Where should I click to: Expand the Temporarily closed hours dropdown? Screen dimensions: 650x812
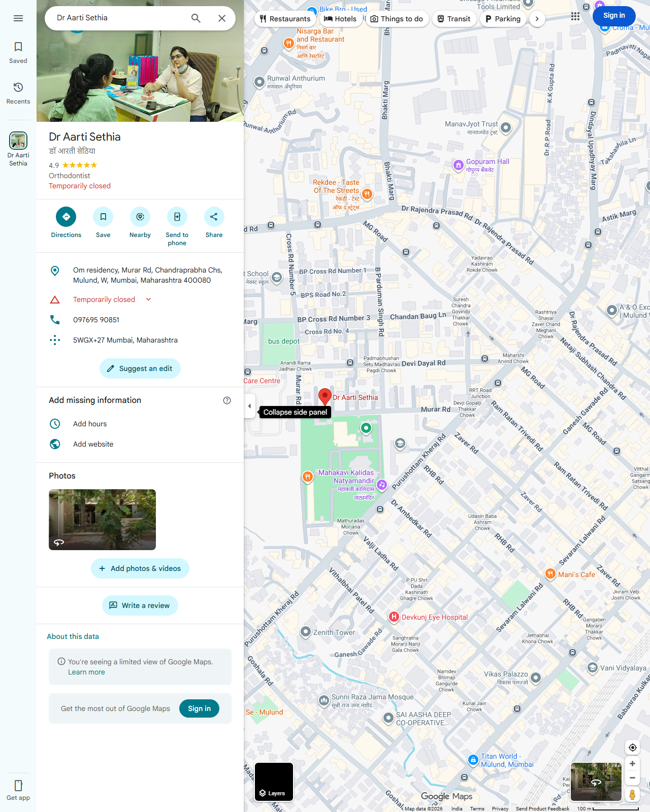click(148, 299)
